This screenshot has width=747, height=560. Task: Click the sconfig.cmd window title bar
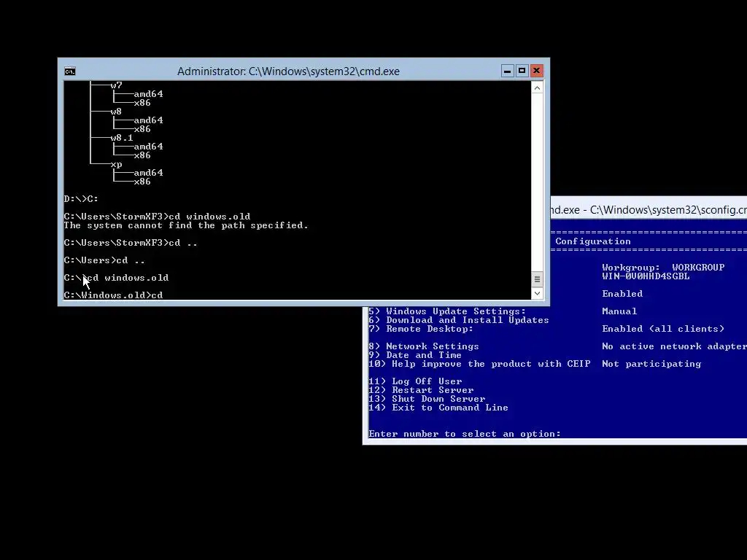pyautogui.click(x=649, y=209)
